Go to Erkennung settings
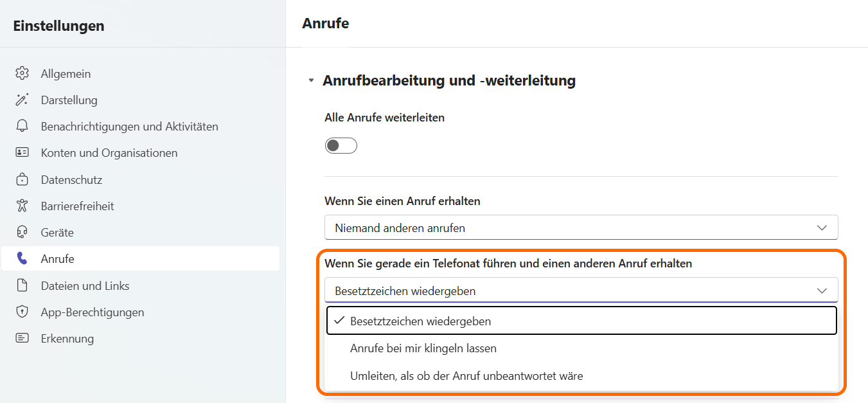The image size is (868, 403). point(67,339)
